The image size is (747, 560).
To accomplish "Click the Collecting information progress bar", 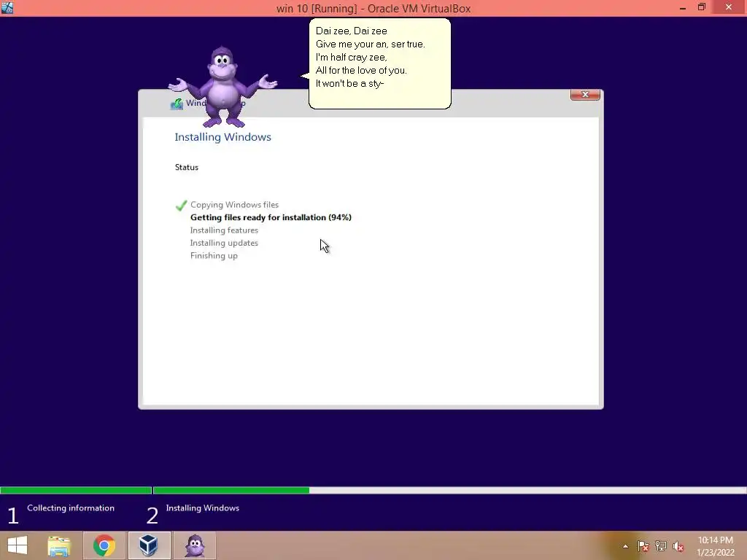I will tap(76, 491).
